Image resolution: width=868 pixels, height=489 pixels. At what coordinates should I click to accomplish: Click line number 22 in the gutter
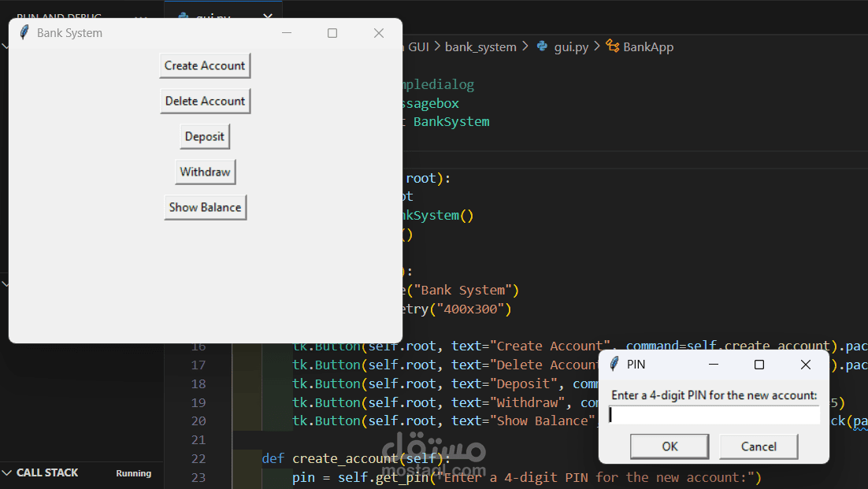198,458
